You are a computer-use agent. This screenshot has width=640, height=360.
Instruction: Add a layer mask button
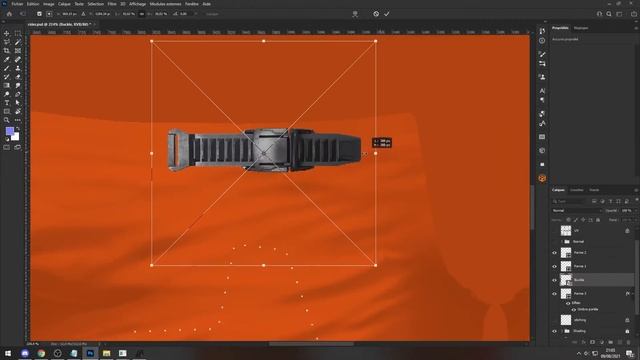click(x=593, y=342)
